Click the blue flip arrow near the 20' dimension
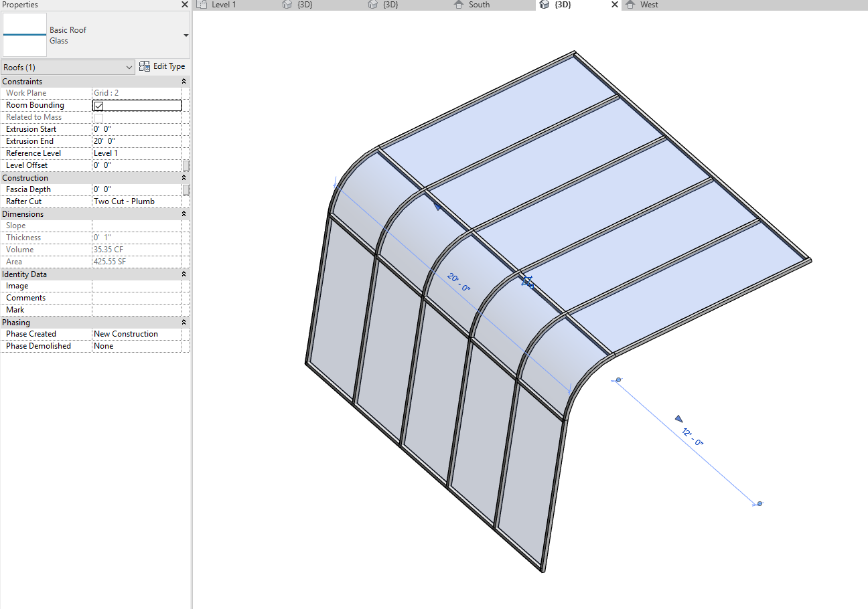Viewport: 868px width, 609px height. (438, 208)
